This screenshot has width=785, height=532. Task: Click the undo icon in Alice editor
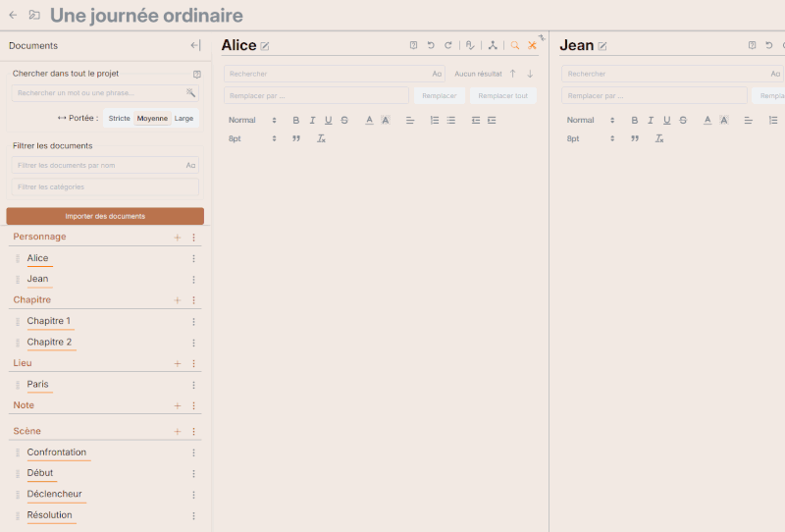tap(431, 45)
